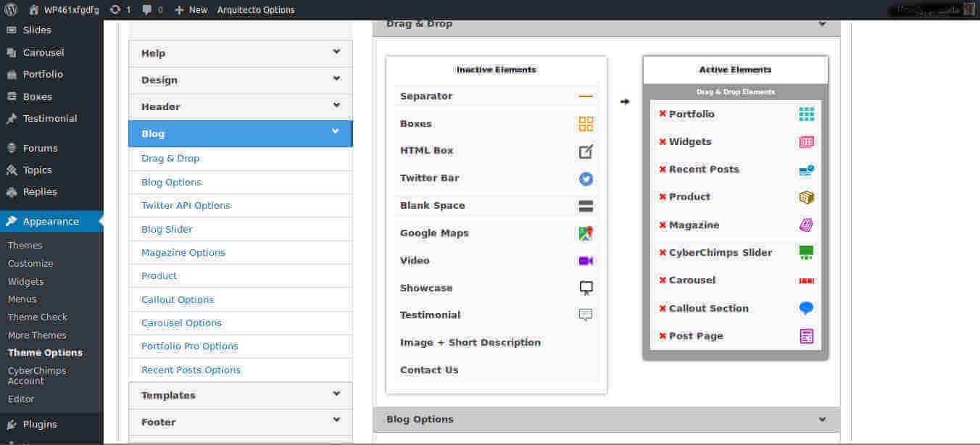Select the Image + Short Description element
Screen dimensions: 980x445
click(470, 343)
